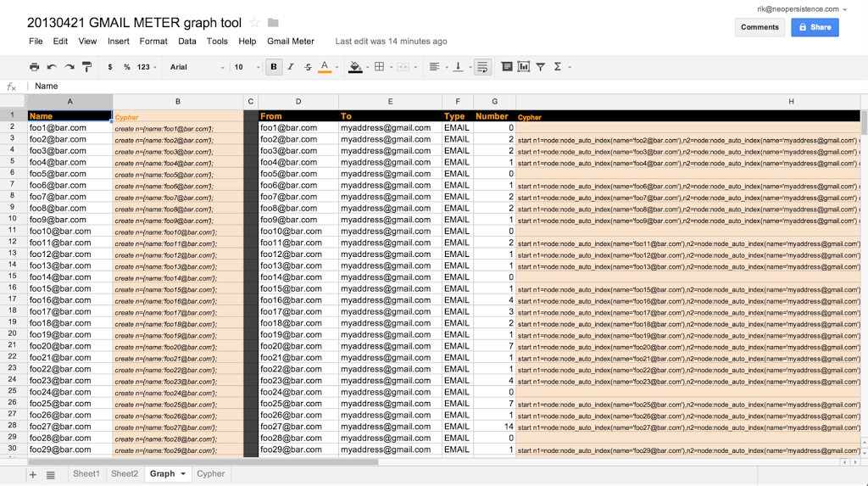The width and height of the screenshot is (868, 486).
Task: Open the Tools menu
Action: point(217,42)
